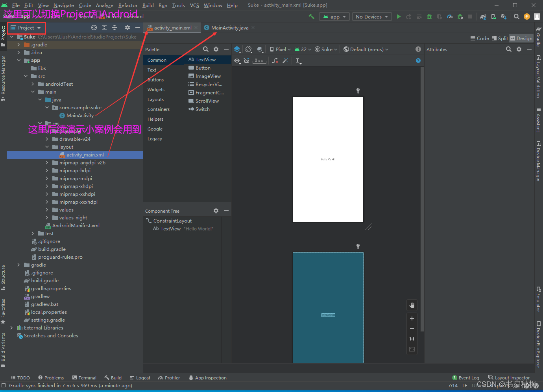Run the app with green play icon
The height and width of the screenshot is (392, 543).
[x=399, y=17]
